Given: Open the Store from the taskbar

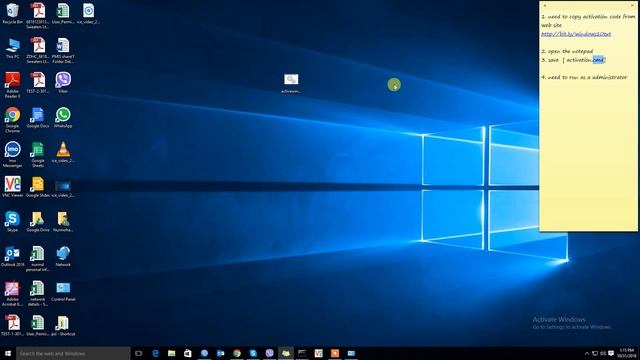Looking at the screenshot, I should 188,353.
